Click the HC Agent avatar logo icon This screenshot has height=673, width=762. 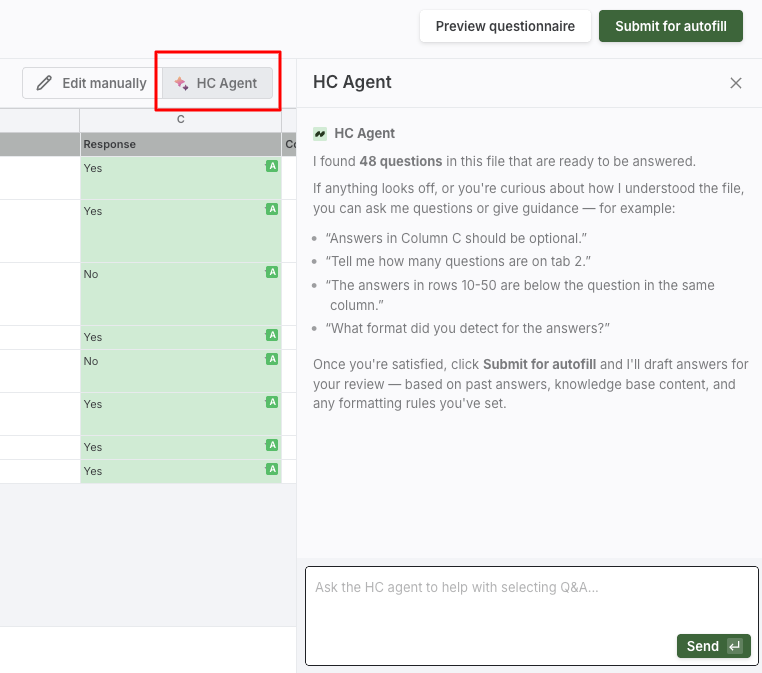pyautogui.click(x=320, y=134)
